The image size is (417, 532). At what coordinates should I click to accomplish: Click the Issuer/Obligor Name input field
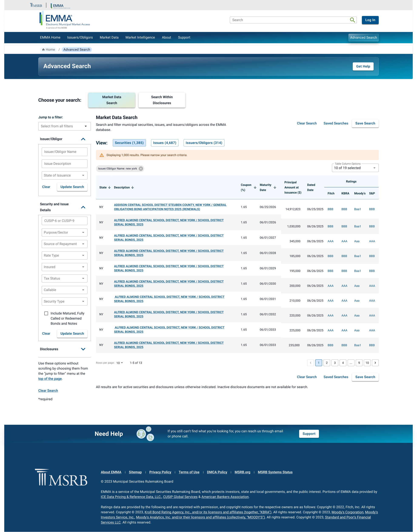click(x=64, y=152)
